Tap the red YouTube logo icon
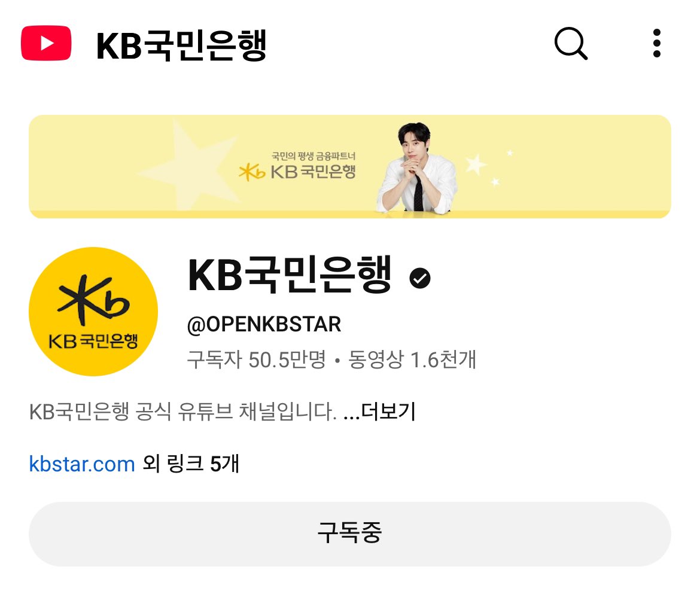The height and width of the screenshot is (597, 700). 46,43
